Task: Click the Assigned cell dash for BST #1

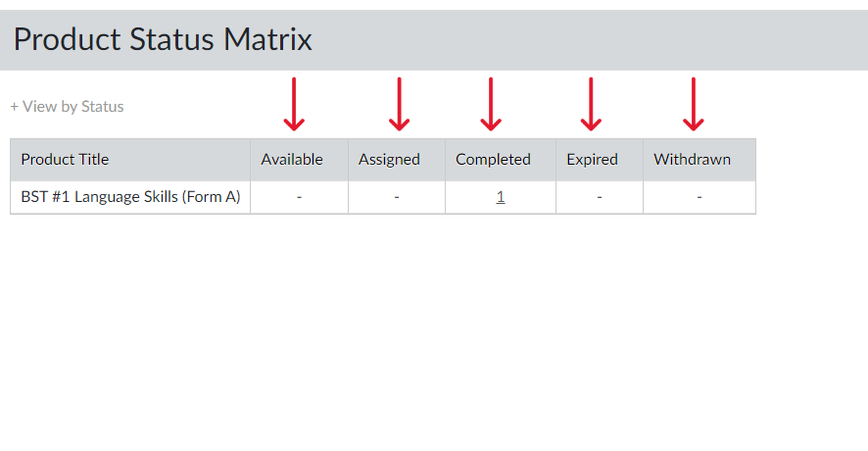Action: click(397, 197)
